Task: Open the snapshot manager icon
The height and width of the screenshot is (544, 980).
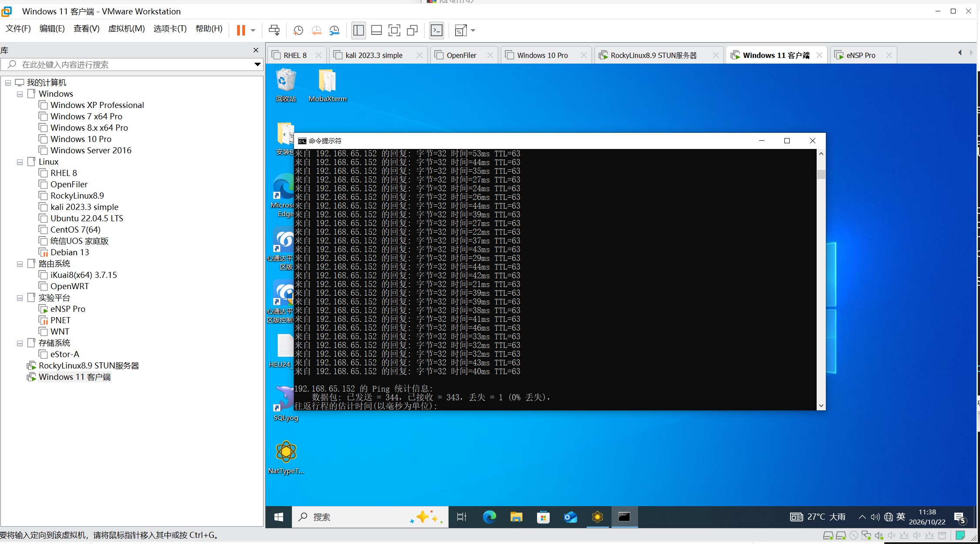Action: point(335,30)
